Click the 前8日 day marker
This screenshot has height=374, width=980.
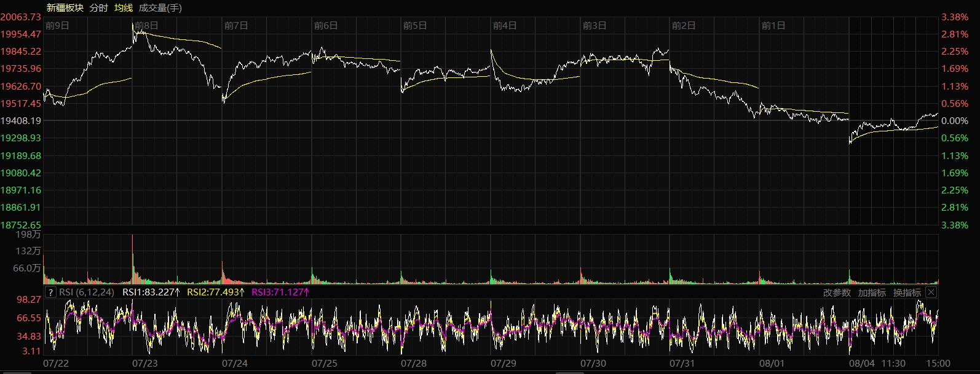click(x=146, y=26)
